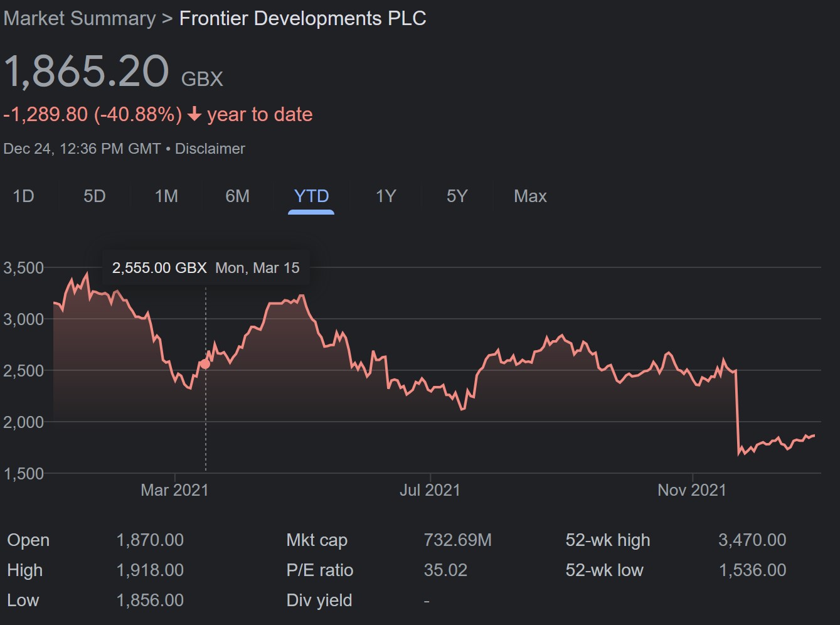The image size is (840, 625).
Task: Click the Open value 1,870.00
Action: (150, 540)
